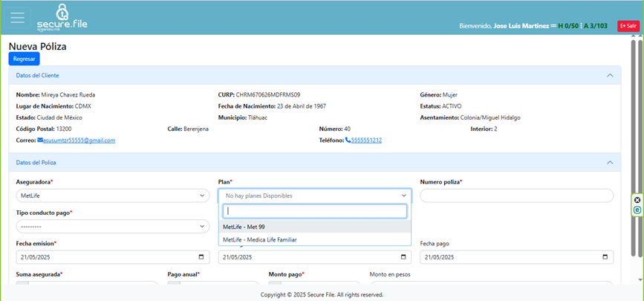
Task: Open the Aseguradora dropdown showing MetLife
Action: pos(112,195)
